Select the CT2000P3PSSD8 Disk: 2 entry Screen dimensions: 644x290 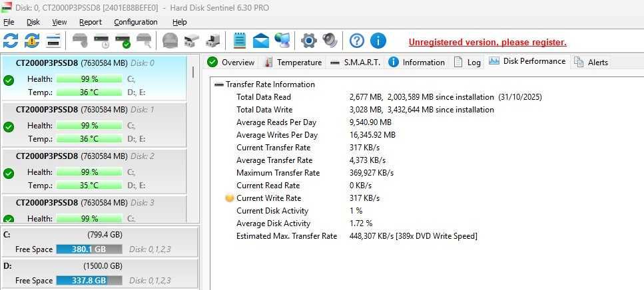pyautogui.click(x=94, y=171)
